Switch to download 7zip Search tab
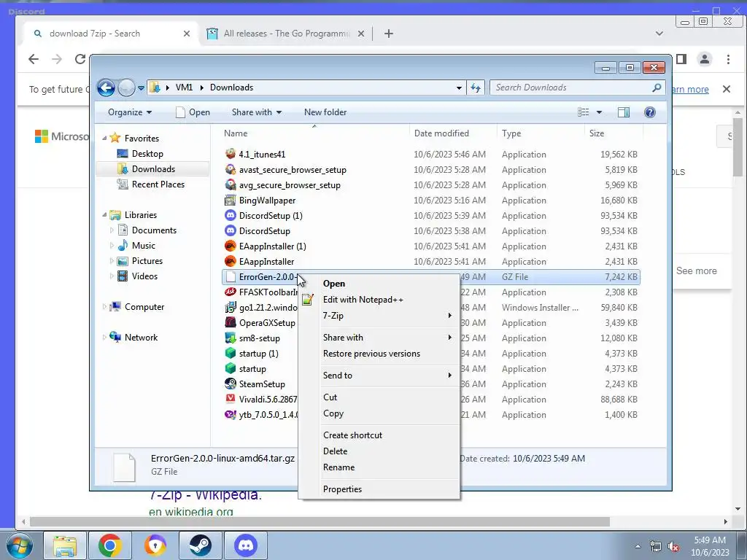This screenshot has height=560, width=747. click(111, 34)
